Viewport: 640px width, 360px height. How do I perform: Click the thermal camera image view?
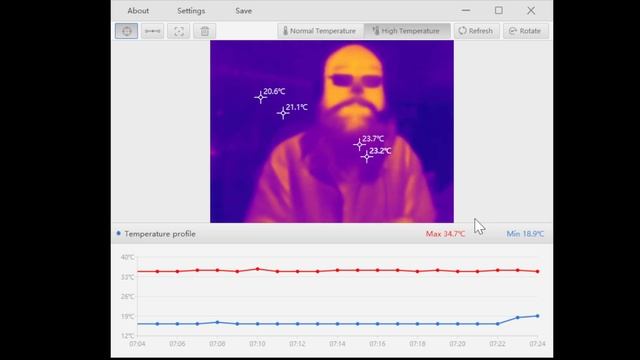tap(332, 131)
